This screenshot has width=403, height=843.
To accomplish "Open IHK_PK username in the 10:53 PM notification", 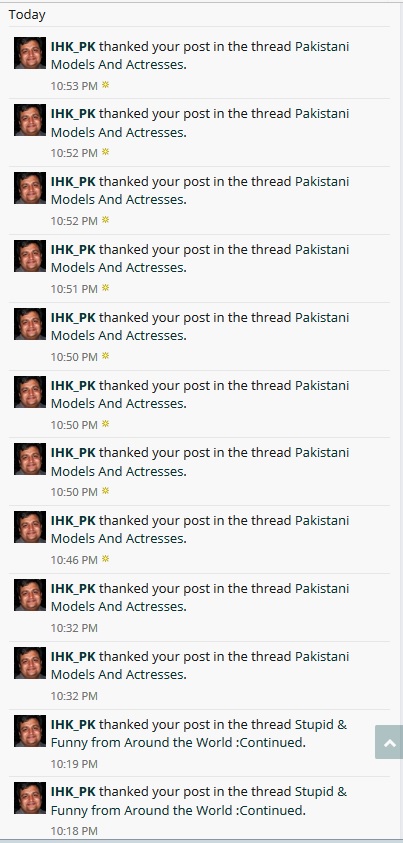I will pyautogui.click(x=73, y=46).
